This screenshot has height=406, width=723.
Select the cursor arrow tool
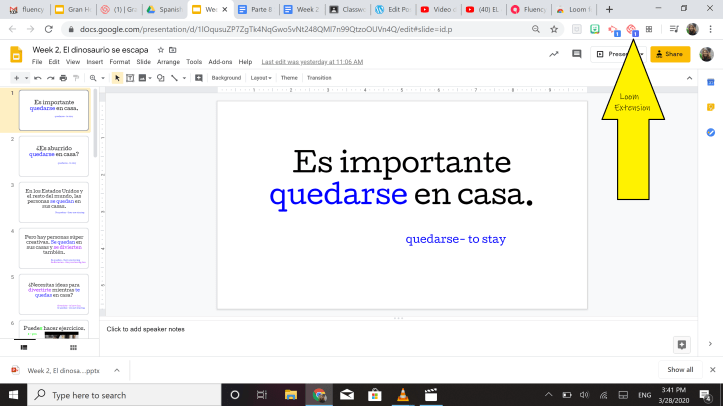[118, 77]
